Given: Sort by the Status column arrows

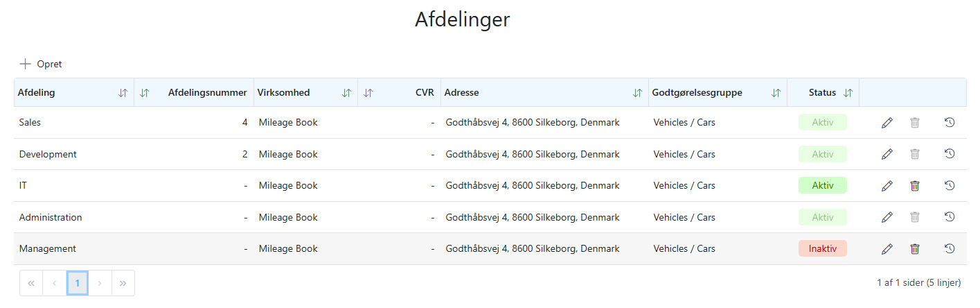Looking at the screenshot, I should [x=848, y=93].
